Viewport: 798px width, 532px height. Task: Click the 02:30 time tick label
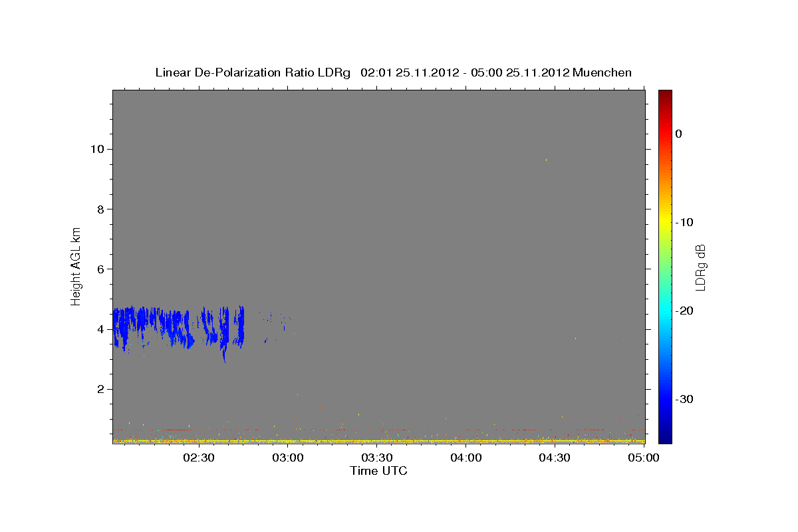click(199, 458)
